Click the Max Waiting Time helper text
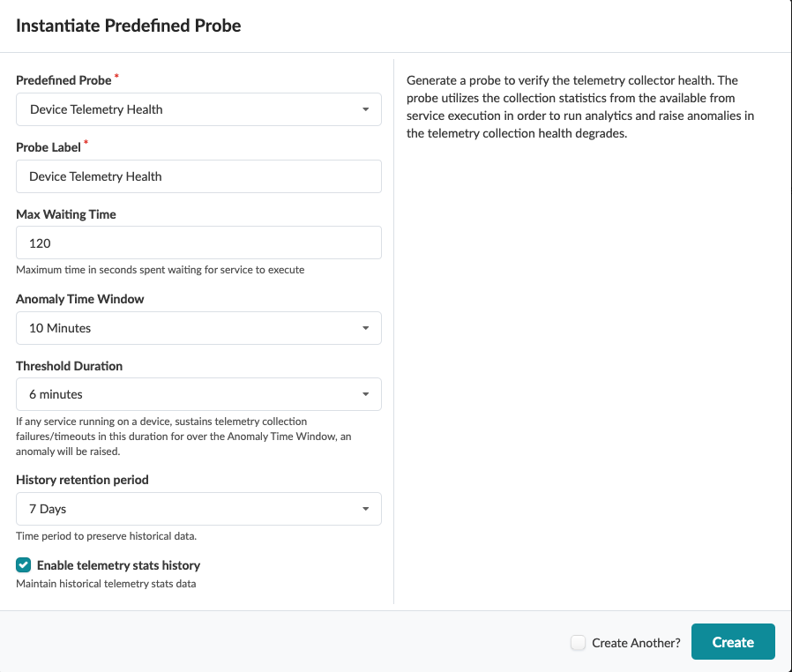Screen dimensions: 792x672 pos(161,270)
